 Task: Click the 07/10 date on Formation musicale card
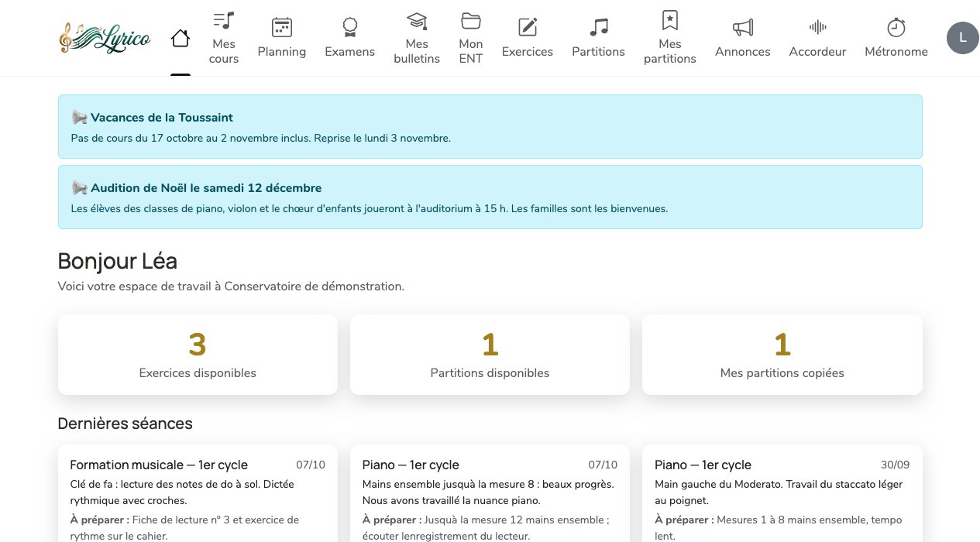point(311,465)
